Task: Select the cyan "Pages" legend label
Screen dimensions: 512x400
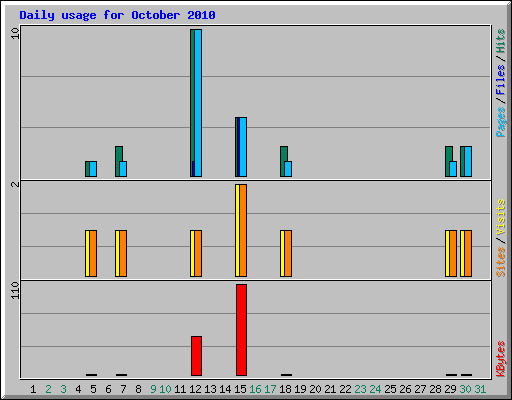Action: (501, 122)
